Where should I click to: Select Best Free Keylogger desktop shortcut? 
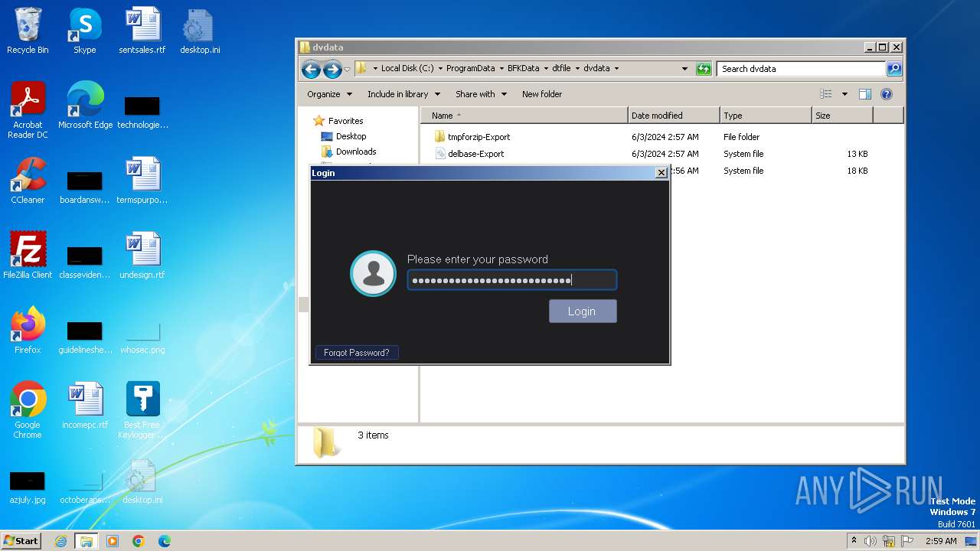(142, 410)
